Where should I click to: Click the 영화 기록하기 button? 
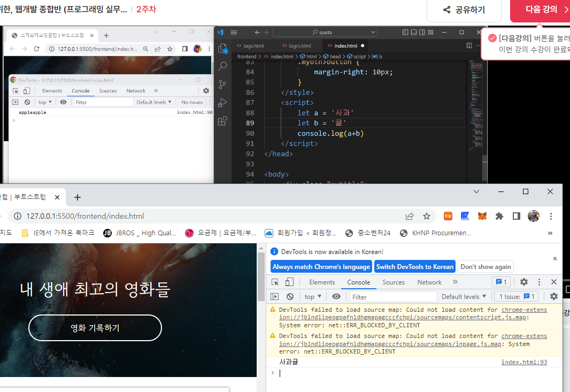(x=95, y=328)
